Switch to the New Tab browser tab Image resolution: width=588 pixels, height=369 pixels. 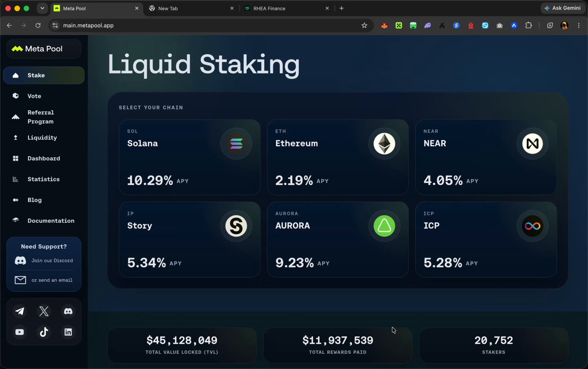(x=191, y=8)
